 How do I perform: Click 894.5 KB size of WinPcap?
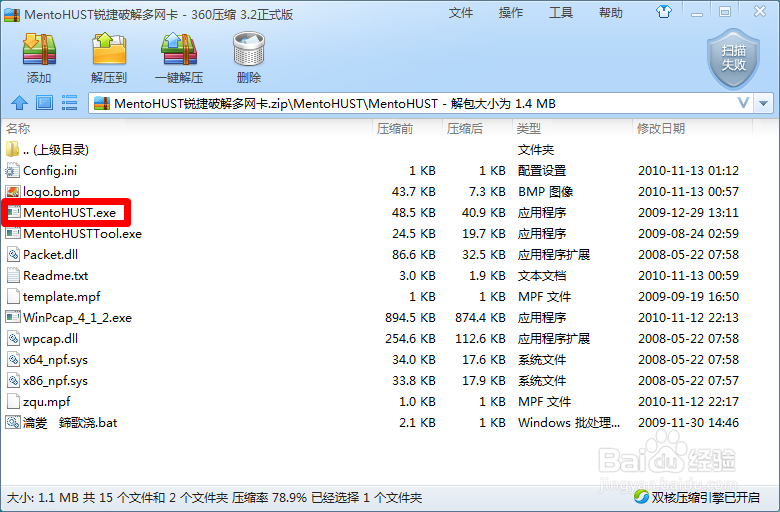coord(410,317)
